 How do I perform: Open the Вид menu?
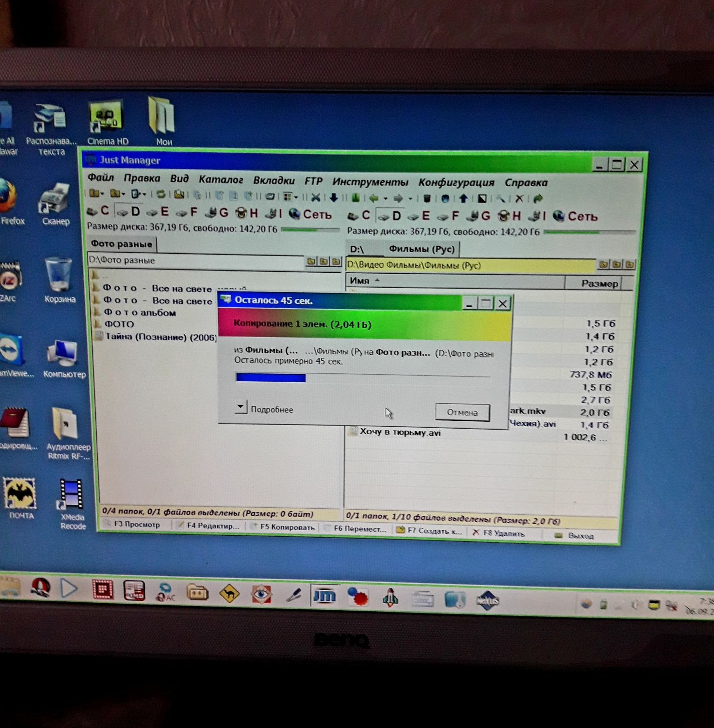(179, 179)
